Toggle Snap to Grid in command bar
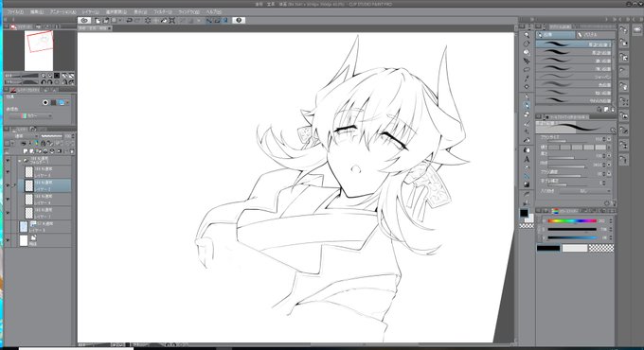 tap(225, 20)
